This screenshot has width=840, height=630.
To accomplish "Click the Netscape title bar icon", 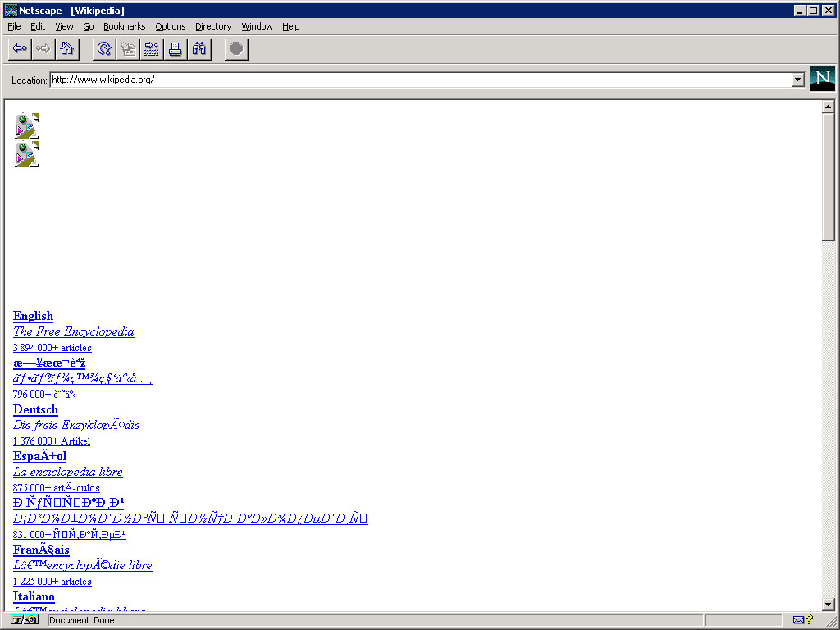I will click(x=11, y=10).
